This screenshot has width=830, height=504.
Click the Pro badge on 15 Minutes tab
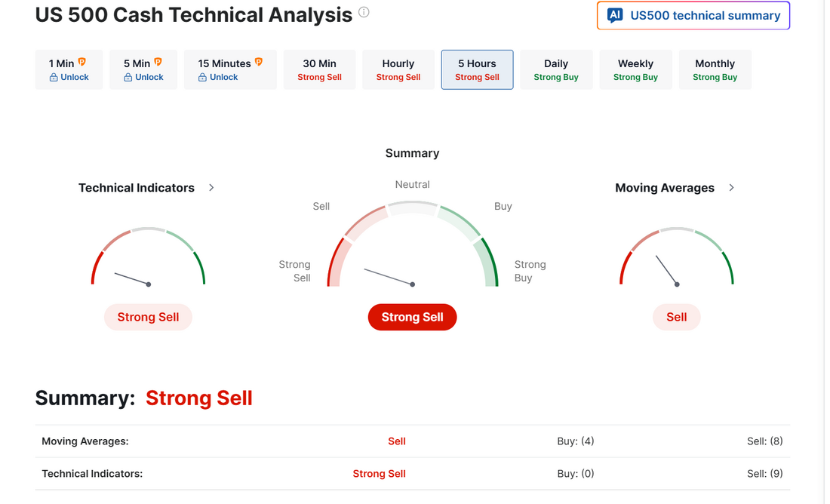pyautogui.click(x=259, y=63)
